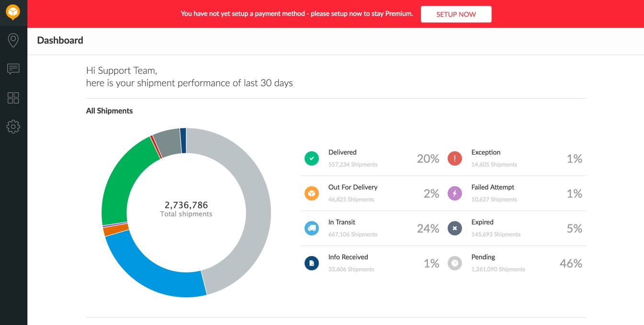Viewport: 644px width, 325px height.
Task: Click the green Delivered checkmark icon
Action: [x=312, y=158]
